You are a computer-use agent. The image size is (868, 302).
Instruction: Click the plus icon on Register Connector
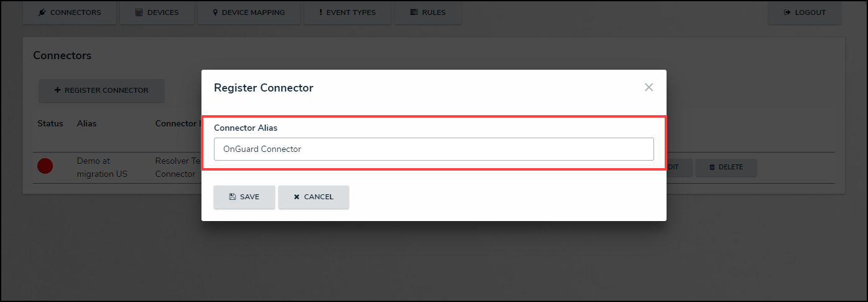coord(58,90)
